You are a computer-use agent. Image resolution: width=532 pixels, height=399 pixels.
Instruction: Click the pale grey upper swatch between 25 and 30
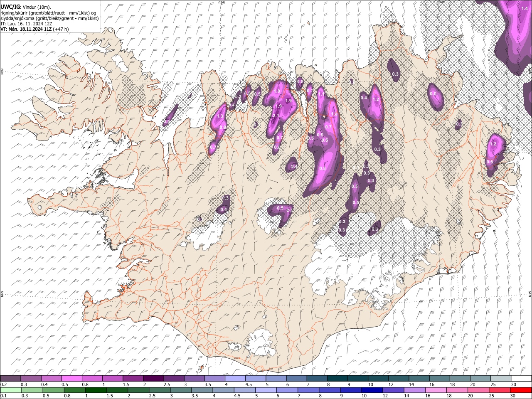click(x=501, y=379)
